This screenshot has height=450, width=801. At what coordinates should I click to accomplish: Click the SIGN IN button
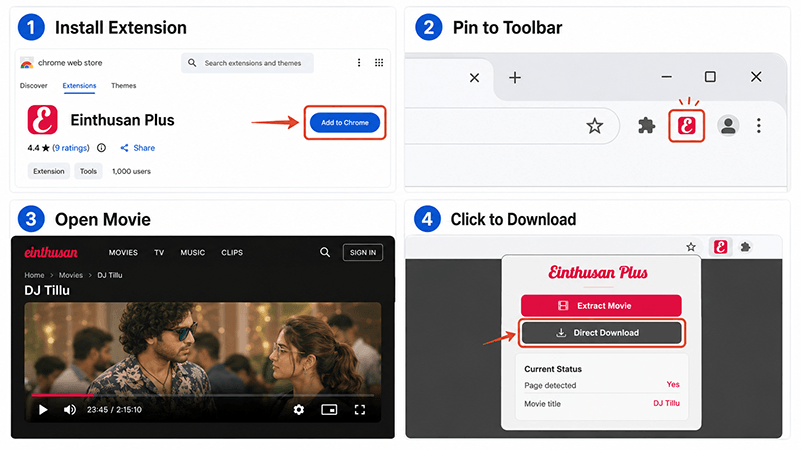pyautogui.click(x=363, y=252)
